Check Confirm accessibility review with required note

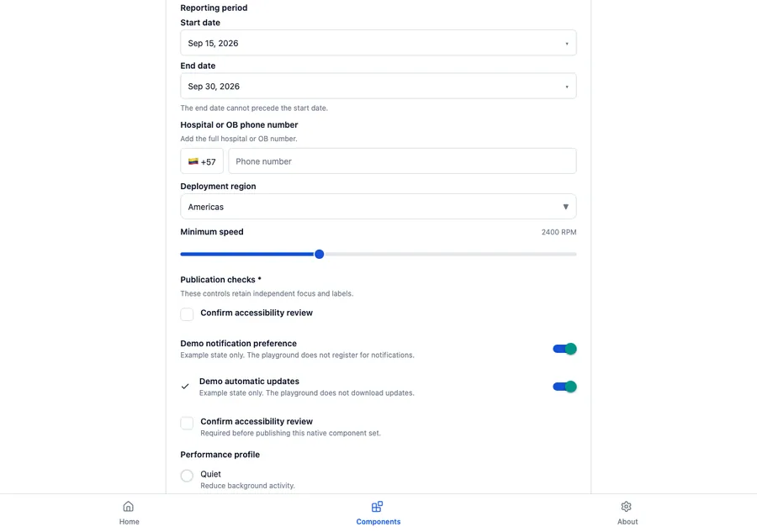click(x=187, y=423)
